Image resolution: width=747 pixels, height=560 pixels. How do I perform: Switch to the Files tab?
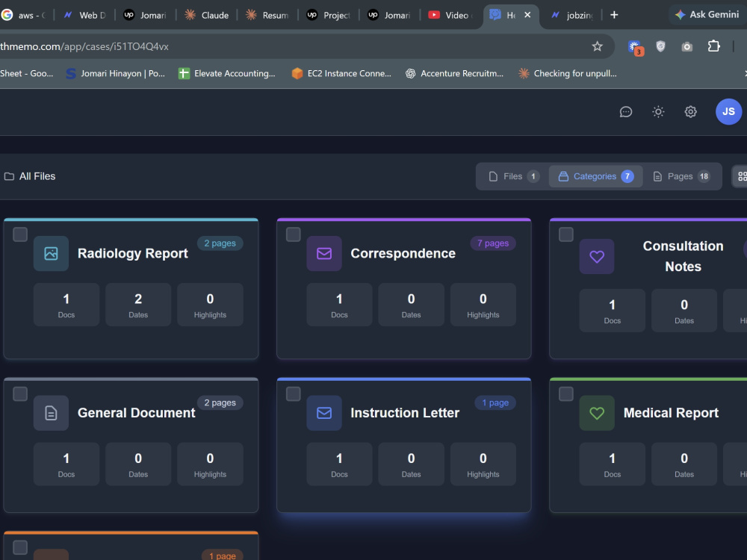(514, 176)
